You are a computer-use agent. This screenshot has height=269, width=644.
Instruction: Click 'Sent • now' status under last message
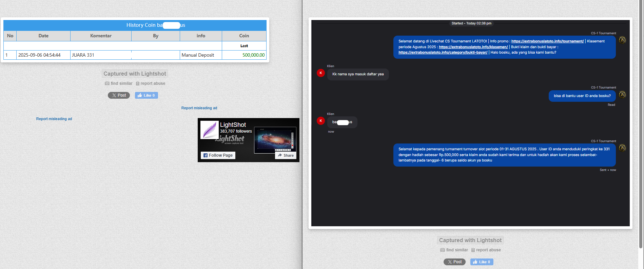coord(608,170)
